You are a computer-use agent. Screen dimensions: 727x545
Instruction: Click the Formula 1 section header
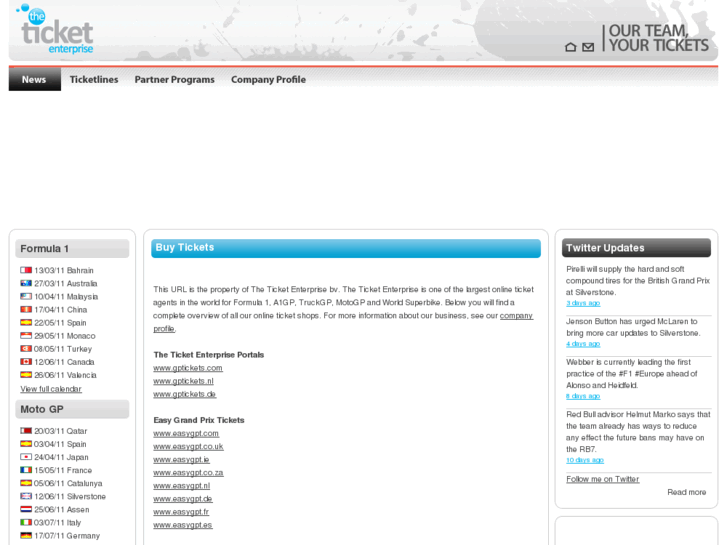tap(72, 249)
